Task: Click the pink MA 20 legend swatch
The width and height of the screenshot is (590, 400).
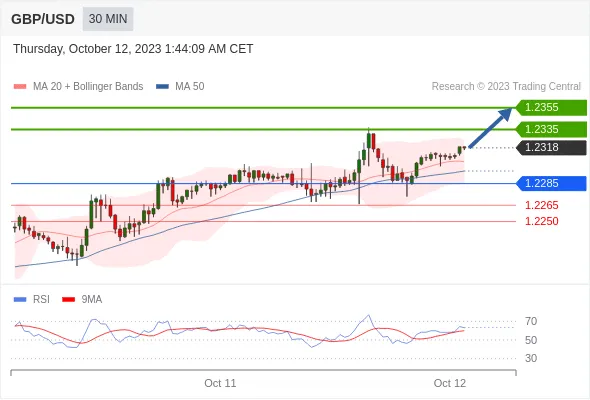Action: 20,87
